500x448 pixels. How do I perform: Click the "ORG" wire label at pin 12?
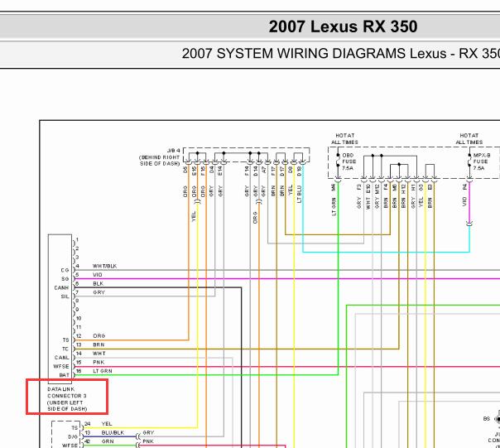pos(99,336)
